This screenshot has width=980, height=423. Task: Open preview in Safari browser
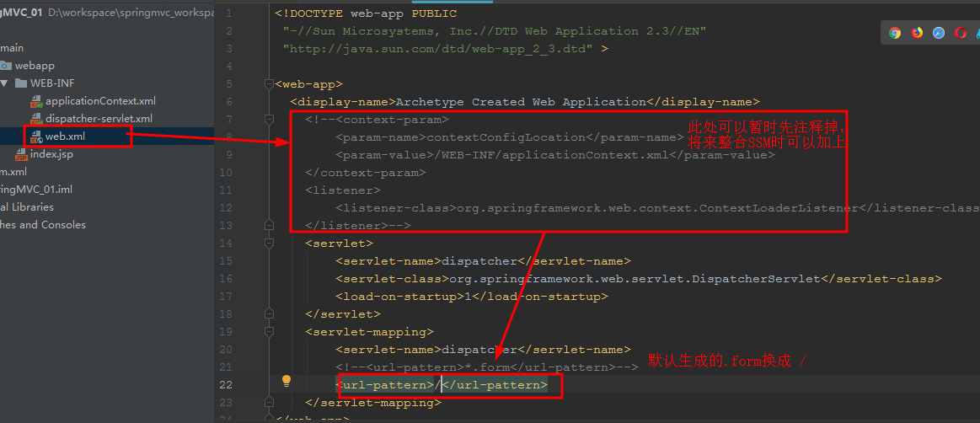939,33
